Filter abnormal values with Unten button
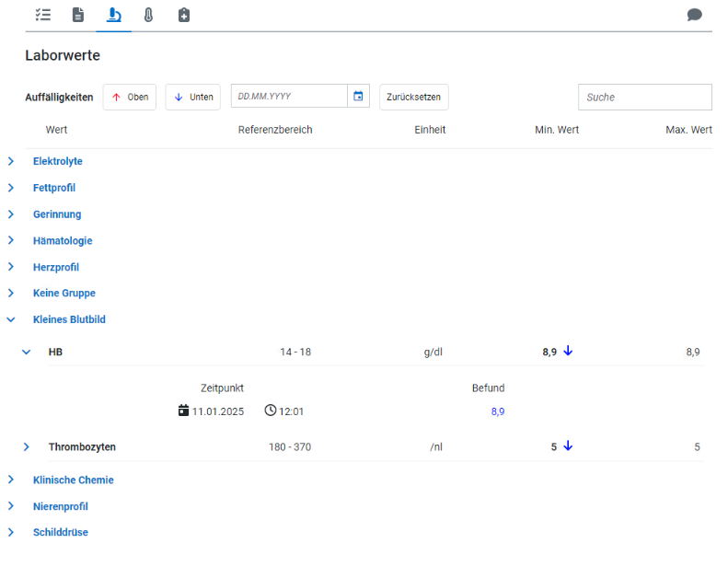The image size is (728, 567). point(192,97)
